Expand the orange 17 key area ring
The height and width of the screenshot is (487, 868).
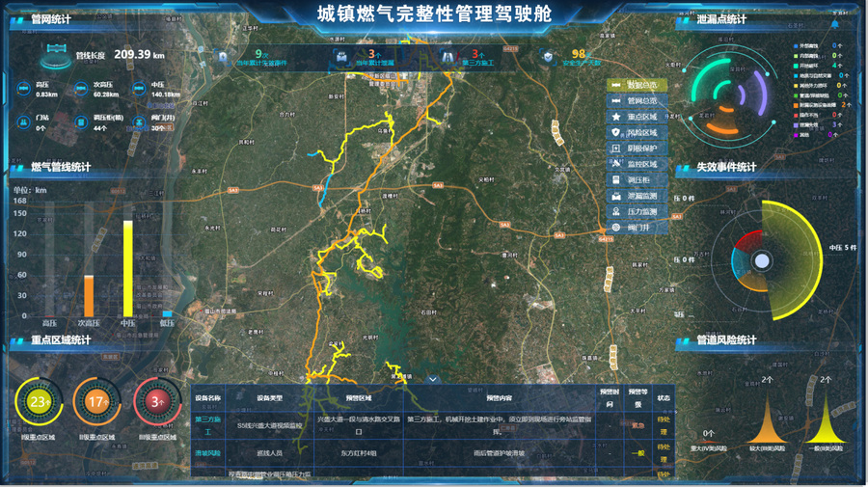point(96,401)
